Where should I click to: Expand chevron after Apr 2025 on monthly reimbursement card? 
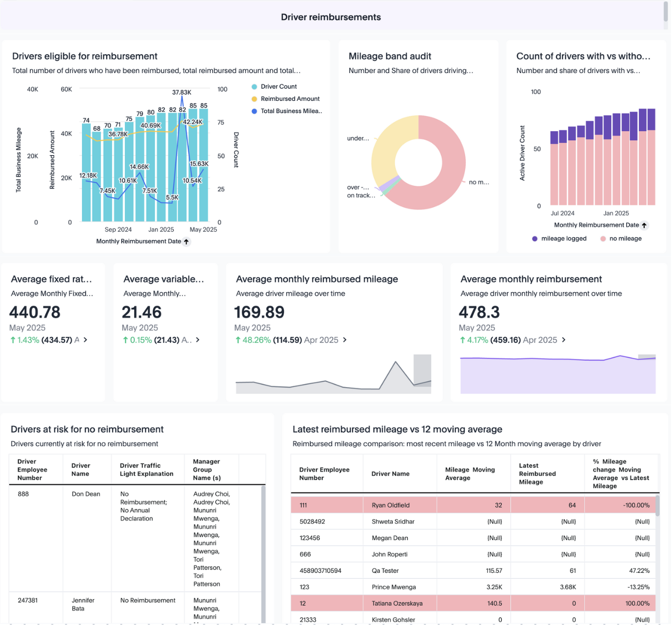tap(564, 340)
